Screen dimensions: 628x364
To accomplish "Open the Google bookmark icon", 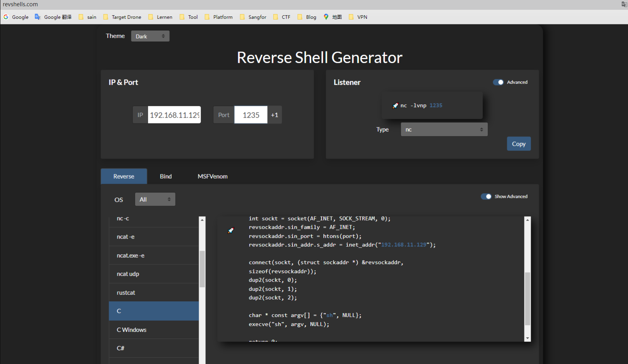I will [6, 17].
